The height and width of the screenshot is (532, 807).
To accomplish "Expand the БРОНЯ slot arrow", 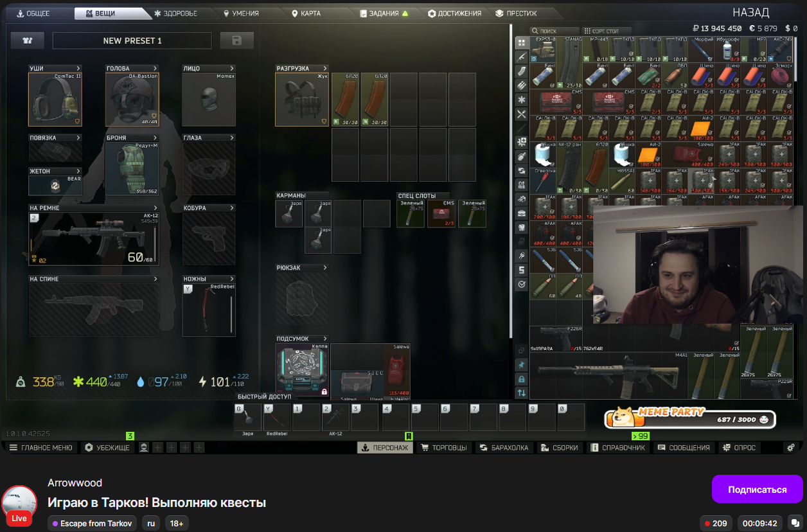I will (155, 137).
